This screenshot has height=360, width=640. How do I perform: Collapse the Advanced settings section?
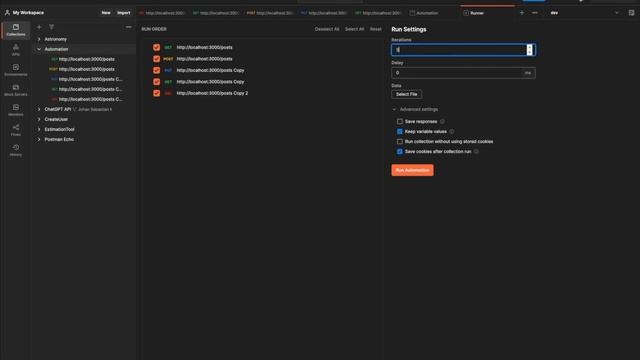[x=415, y=109]
